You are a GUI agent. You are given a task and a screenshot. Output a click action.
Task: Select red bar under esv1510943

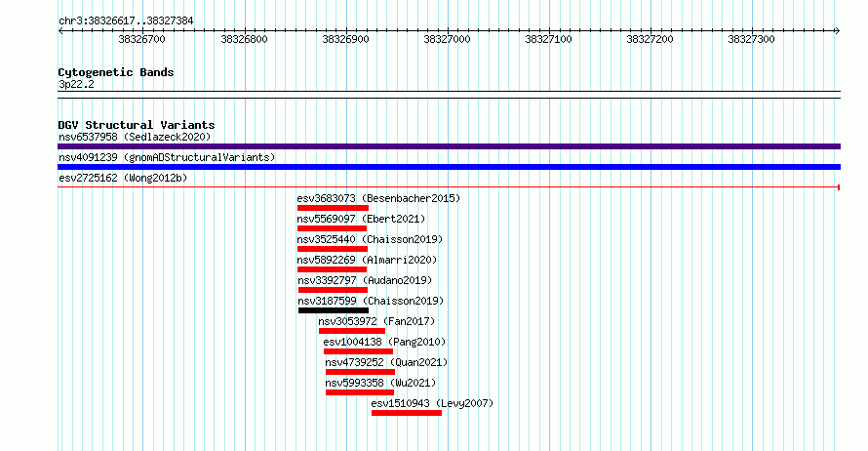click(407, 413)
